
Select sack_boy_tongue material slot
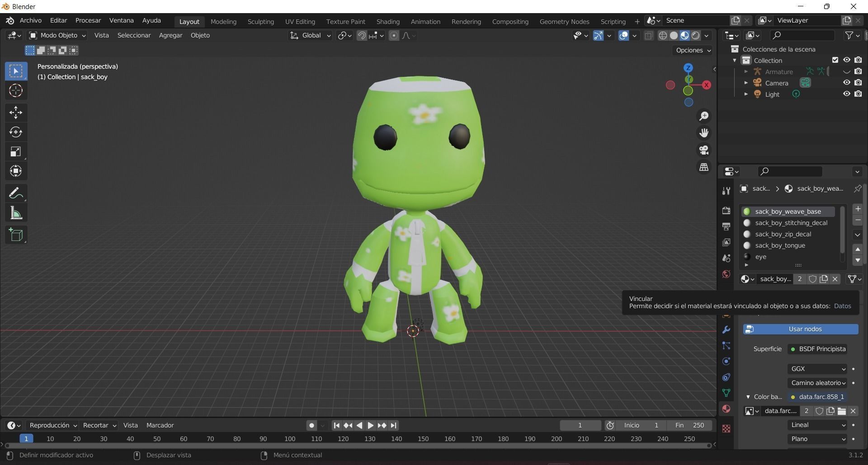coord(788,245)
